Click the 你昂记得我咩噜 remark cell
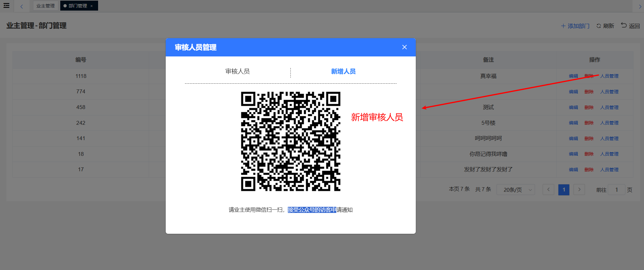This screenshot has height=270, width=644. pyautogui.click(x=488, y=154)
